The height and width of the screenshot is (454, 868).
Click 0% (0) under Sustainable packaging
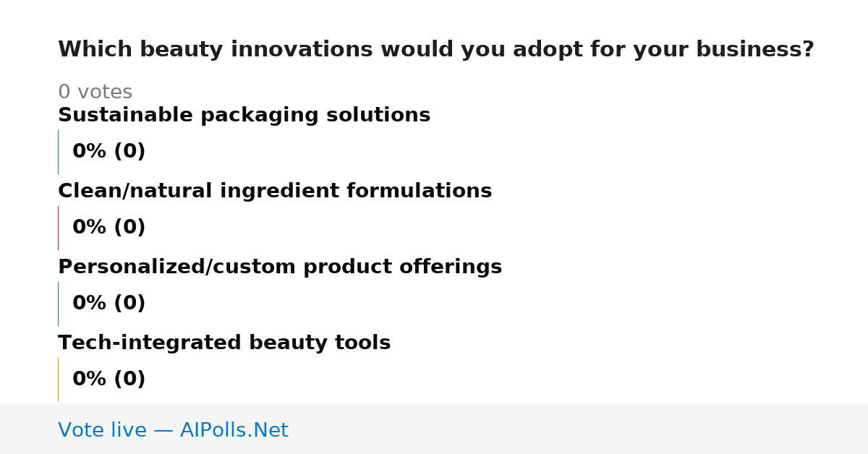(109, 151)
